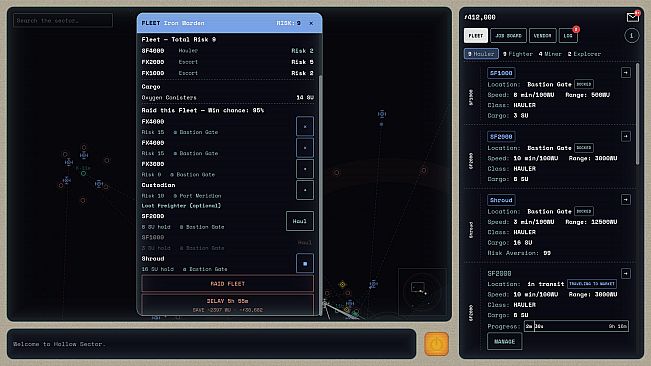651x366 pixels.
Task: Click the Oxygen Canisters cargo row
Action: click(x=228, y=98)
